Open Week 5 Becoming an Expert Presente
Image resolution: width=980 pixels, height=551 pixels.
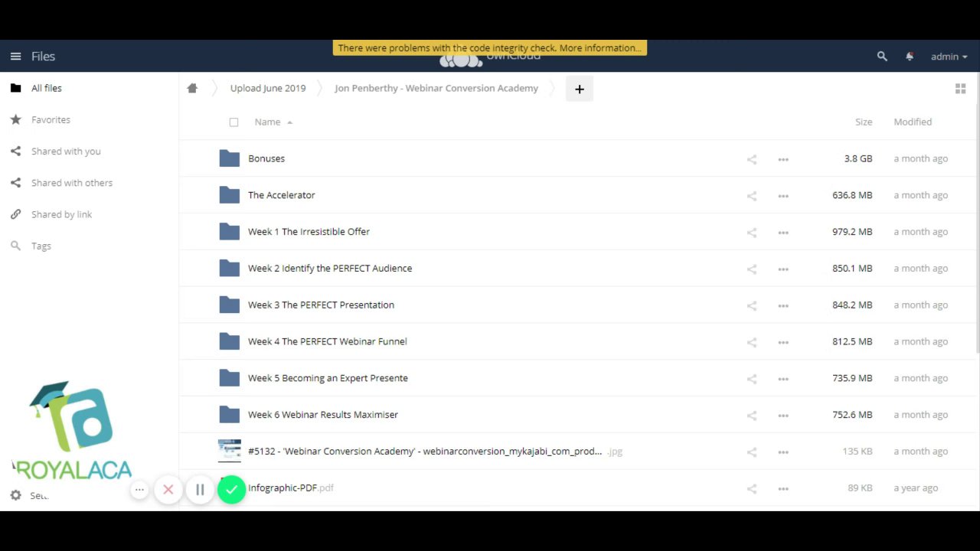[328, 378]
